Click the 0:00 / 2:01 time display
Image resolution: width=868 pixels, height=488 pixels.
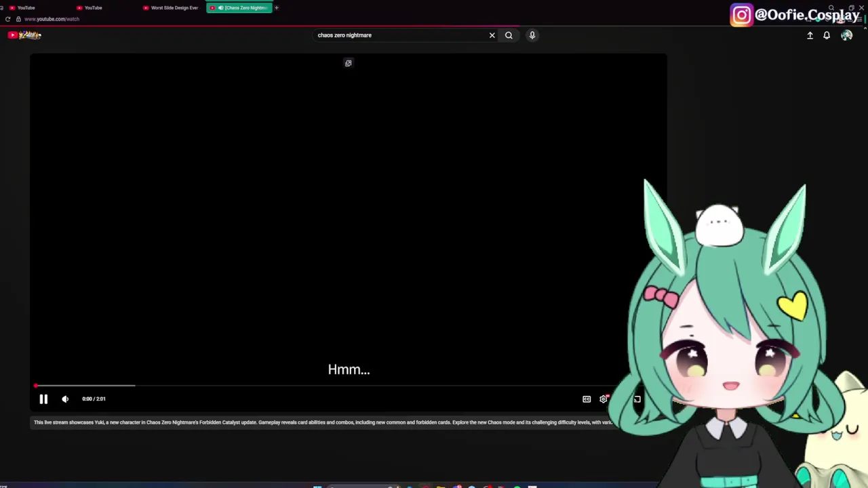tap(94, 399)
